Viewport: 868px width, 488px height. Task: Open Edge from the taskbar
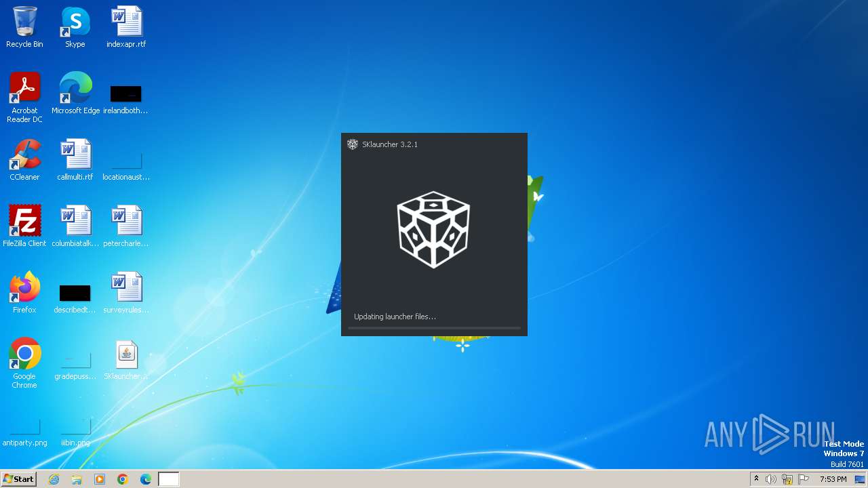pos(146,479)
